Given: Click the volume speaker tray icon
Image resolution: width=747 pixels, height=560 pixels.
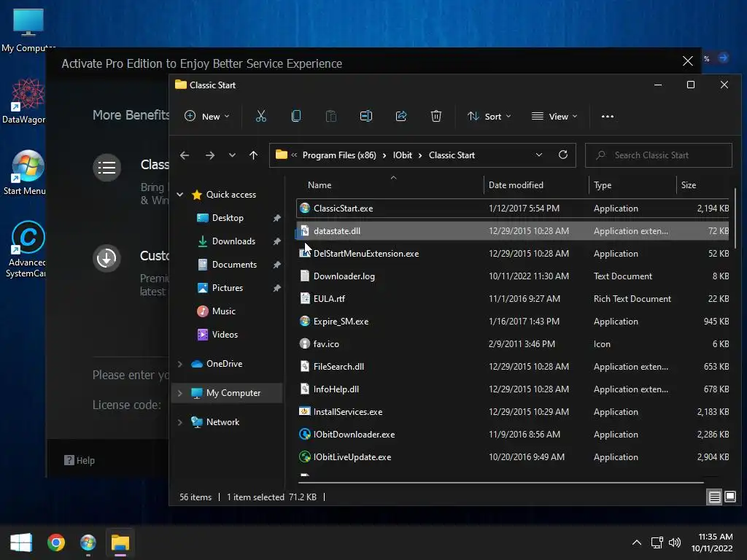Looking at the screenshot, I should 675,542.
